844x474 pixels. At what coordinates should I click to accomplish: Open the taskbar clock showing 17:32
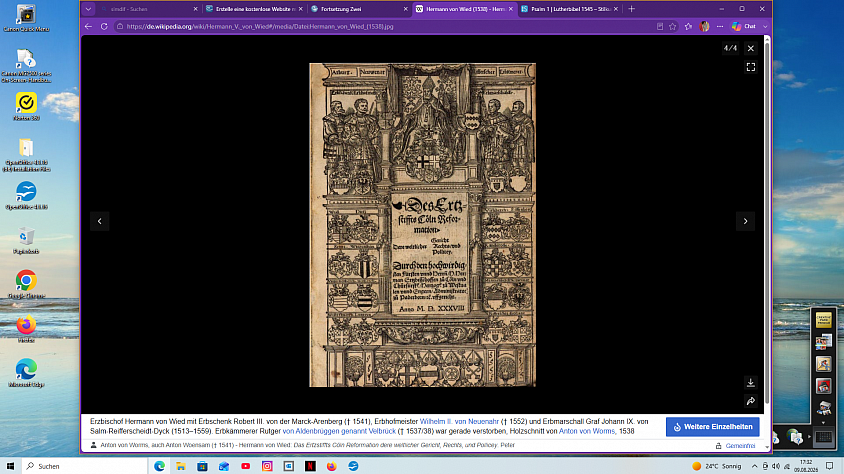tap(806, 466)
